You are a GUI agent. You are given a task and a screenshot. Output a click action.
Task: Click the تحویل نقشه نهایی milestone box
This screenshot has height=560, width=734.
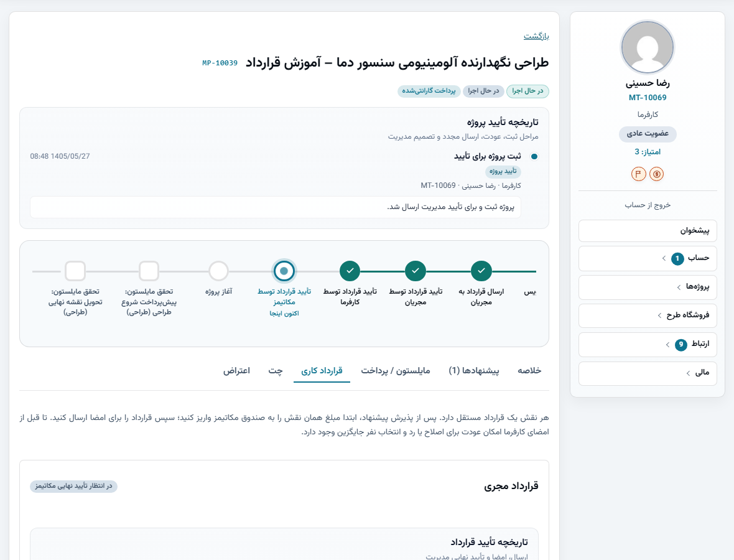click(75, 271)
